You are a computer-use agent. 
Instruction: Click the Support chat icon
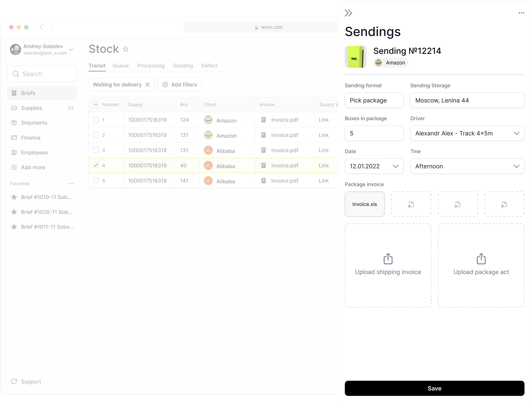coord(14,382)
